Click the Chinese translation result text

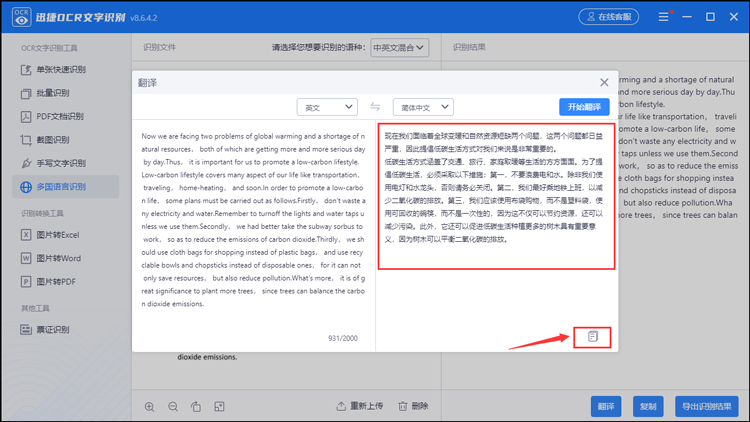point(494,188)
